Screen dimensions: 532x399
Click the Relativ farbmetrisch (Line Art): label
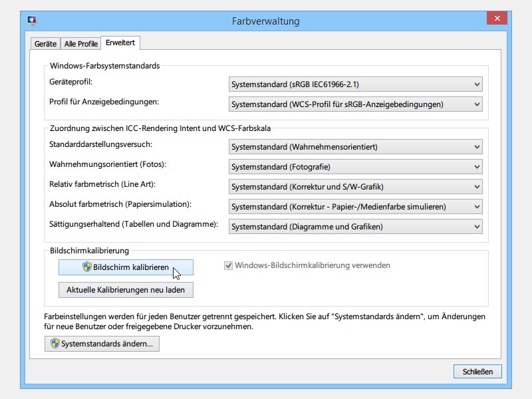coord(102,184)
